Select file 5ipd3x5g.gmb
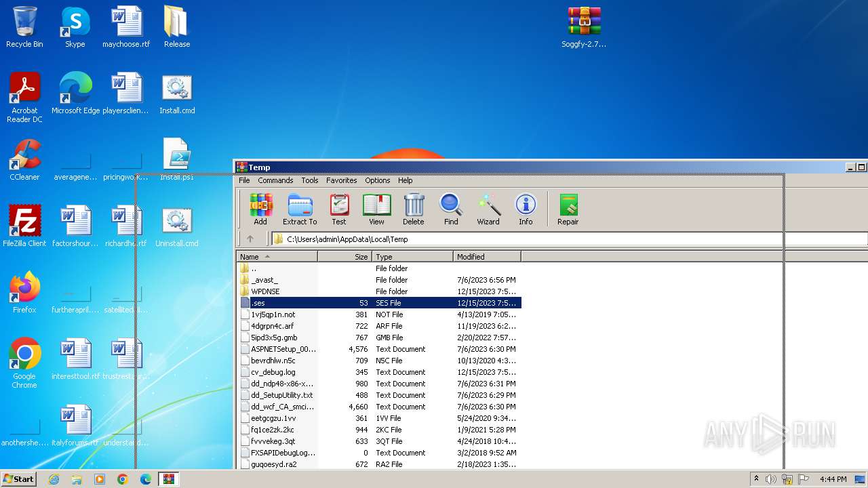868x488 pixels. [x=378, y=338]
